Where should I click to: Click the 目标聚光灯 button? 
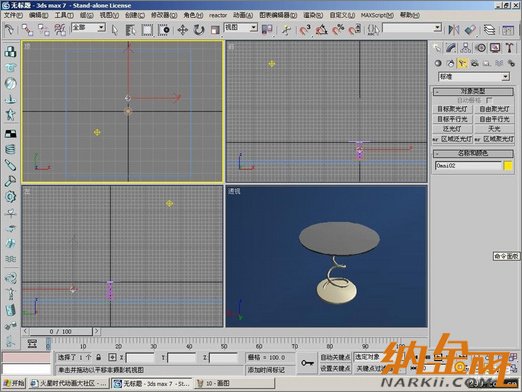click(452, 109)
